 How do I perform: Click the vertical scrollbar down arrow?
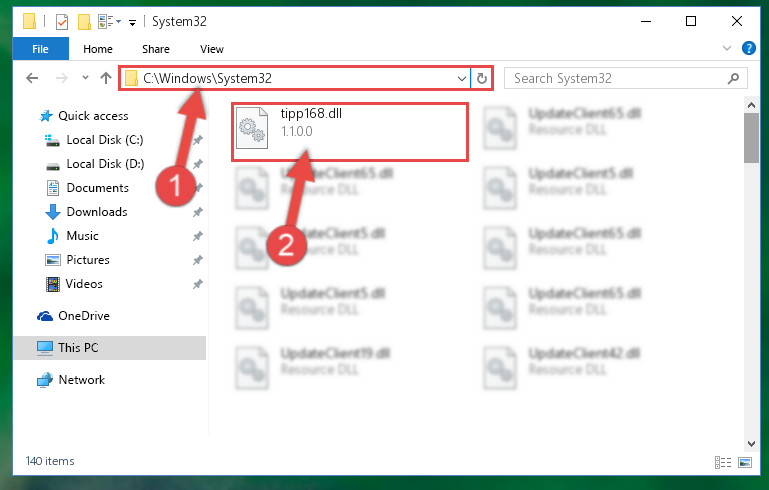(751, 444)
